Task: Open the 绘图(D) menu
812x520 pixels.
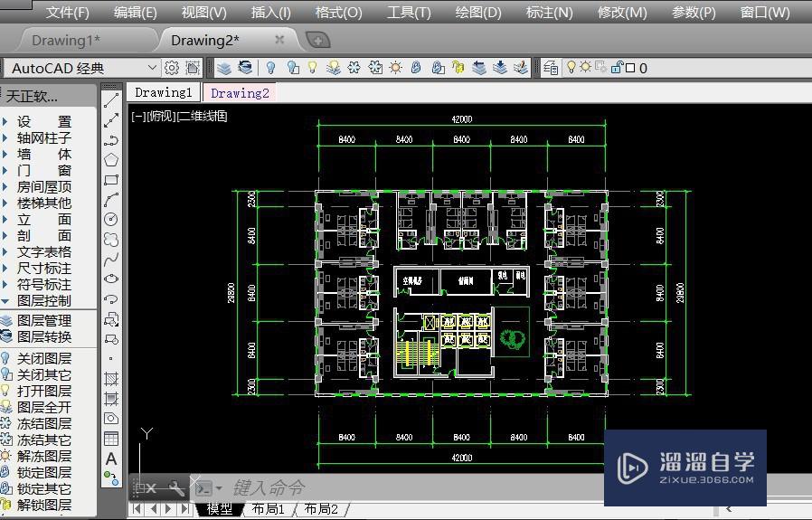Action: click(478, 13)
